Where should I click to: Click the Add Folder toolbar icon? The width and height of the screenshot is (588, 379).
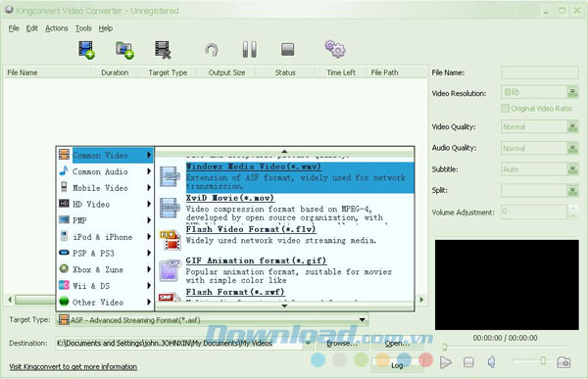[x=124, y=50]
